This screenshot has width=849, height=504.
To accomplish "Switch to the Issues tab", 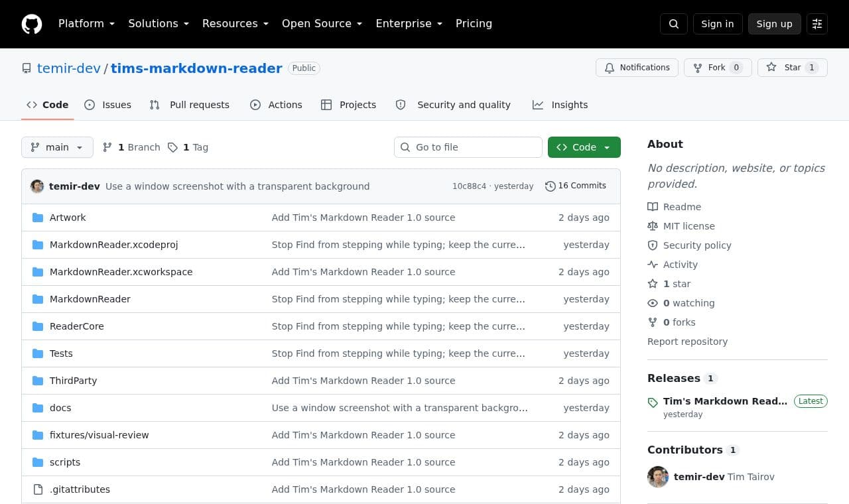I will tap(108, 105).
